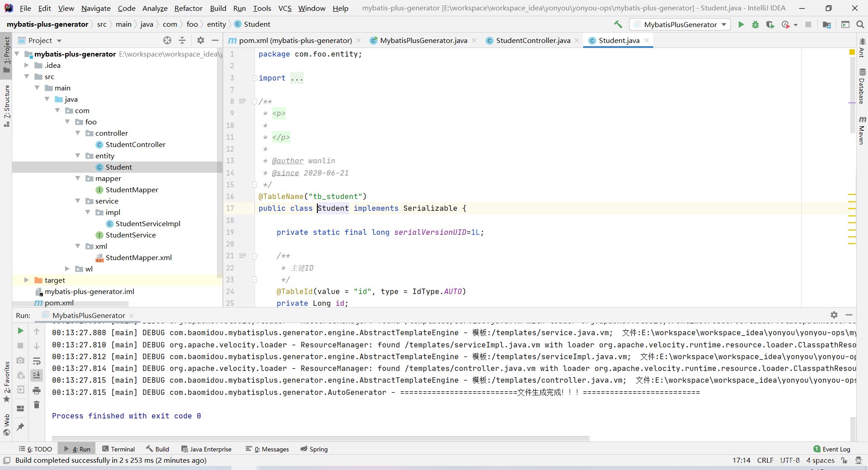Click the Build Project hammer icon

[618, 24]
